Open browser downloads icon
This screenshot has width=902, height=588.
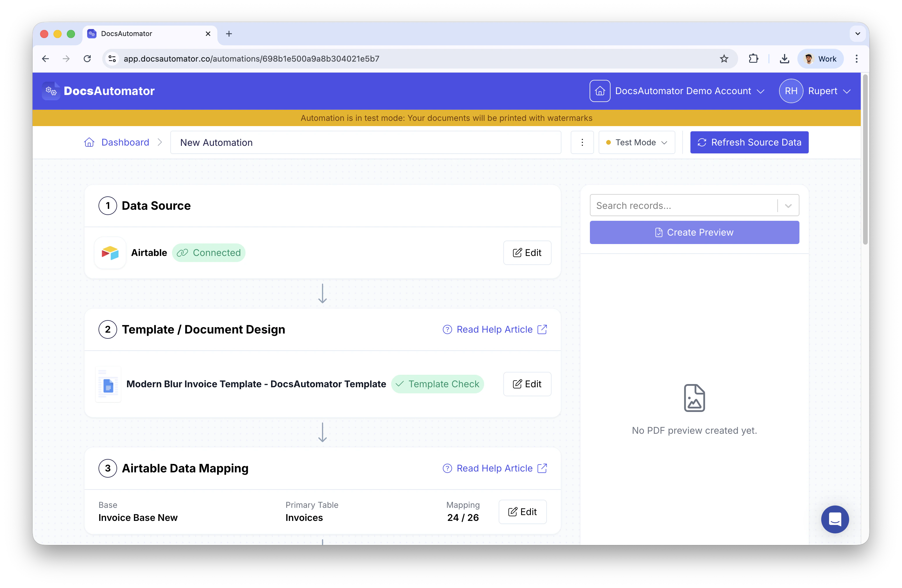[x=785, y=59]
